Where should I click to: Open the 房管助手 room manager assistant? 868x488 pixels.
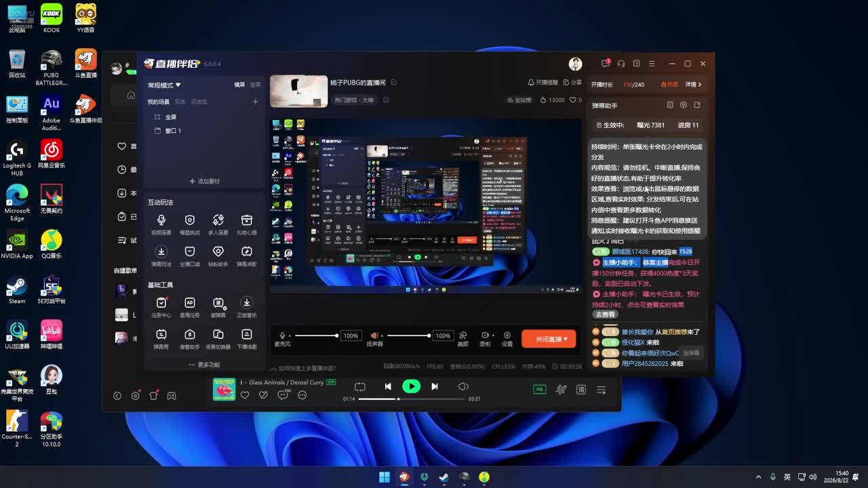point(190,339)
